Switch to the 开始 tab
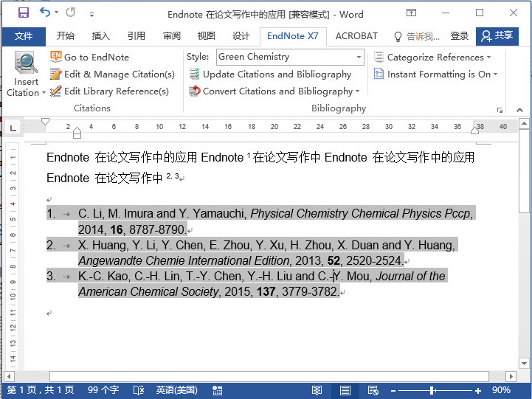Viewport: 532px width, 399px height. [65, 36]
